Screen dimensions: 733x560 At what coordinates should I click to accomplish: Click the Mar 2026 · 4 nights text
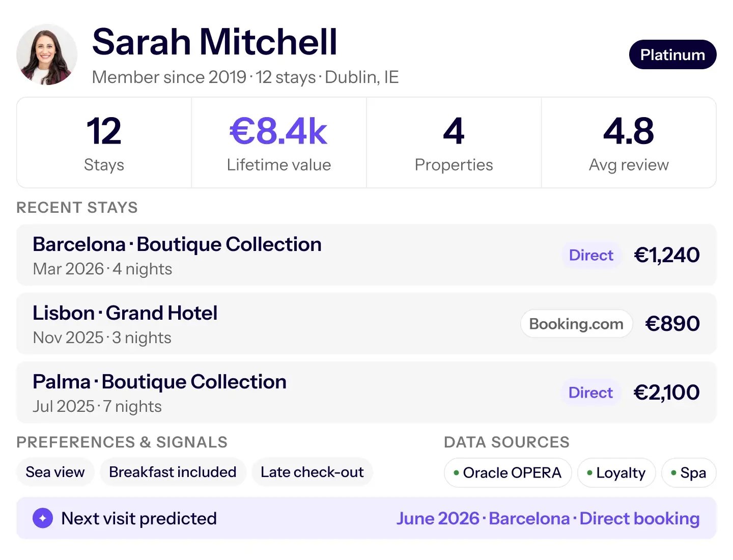[102, 269]
